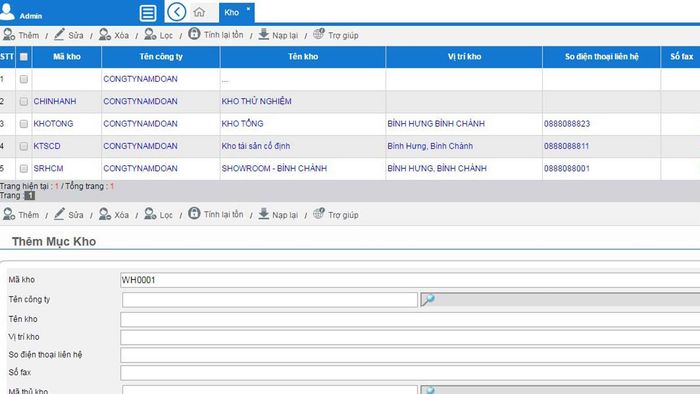
Task: Click the Tính lại tồn icon in the top toolbar
Action: point(194,33)
